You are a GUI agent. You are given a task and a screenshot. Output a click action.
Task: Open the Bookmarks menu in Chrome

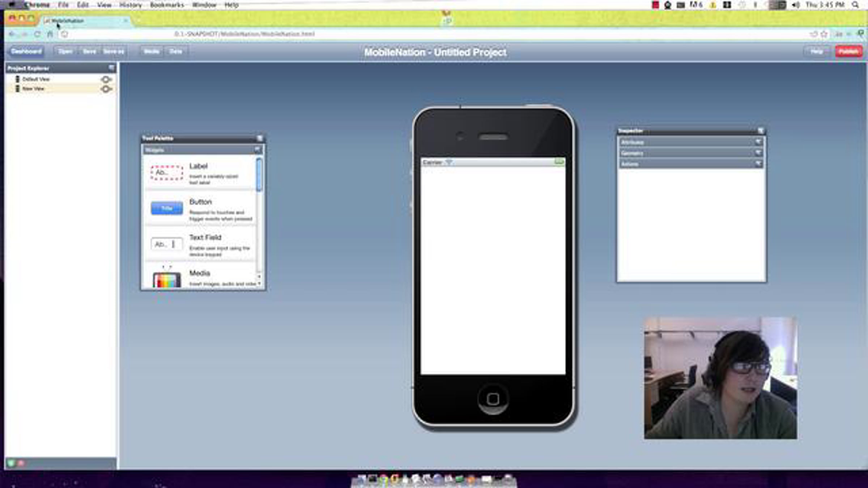pos(167,5)
